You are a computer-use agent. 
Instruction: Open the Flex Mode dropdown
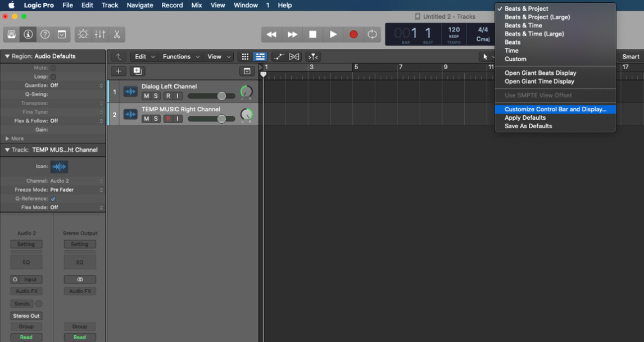76,208
